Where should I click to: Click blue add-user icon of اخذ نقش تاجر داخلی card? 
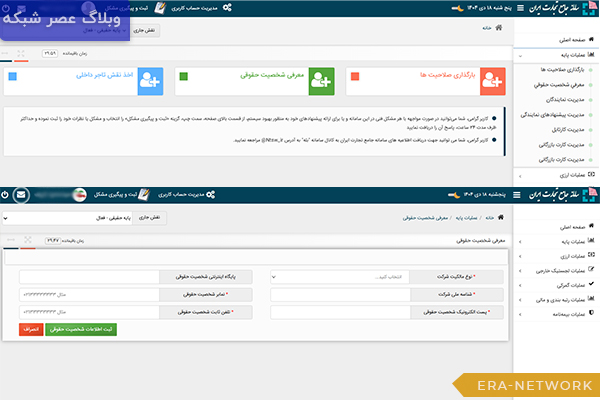[150, 81]
